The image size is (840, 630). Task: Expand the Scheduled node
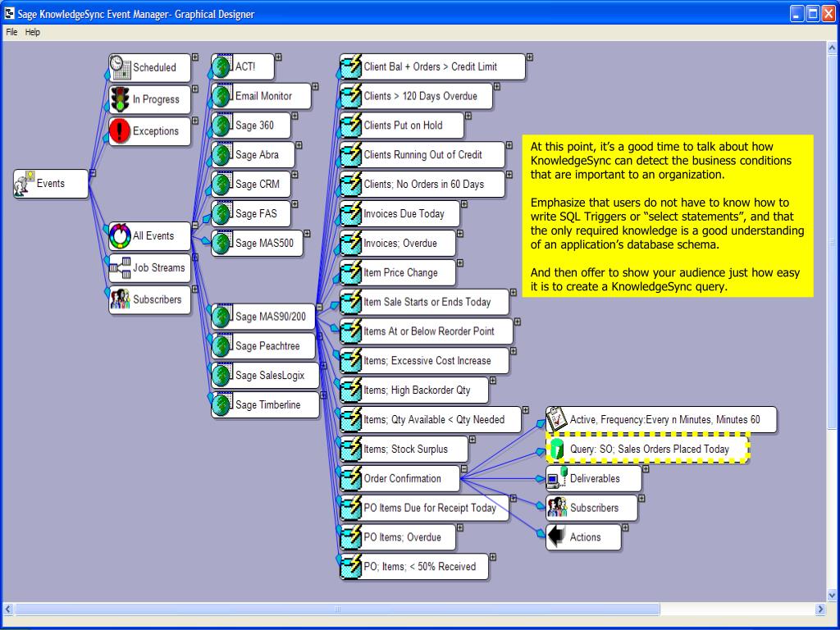(x=195, y=57)
